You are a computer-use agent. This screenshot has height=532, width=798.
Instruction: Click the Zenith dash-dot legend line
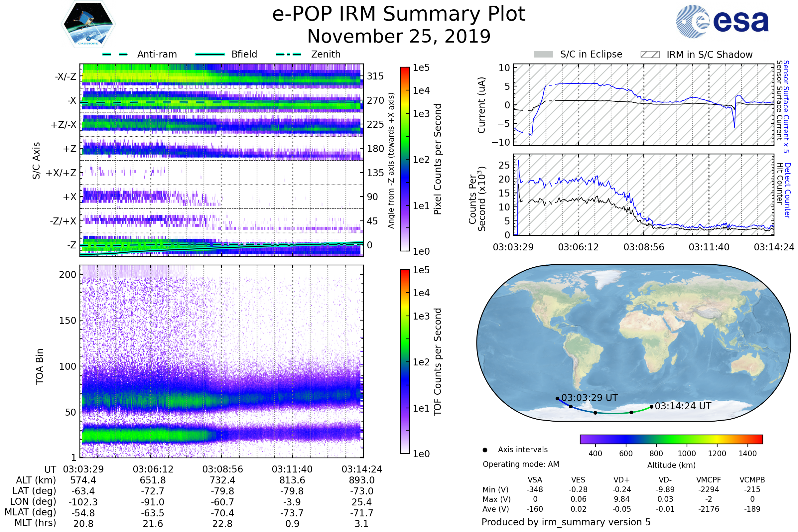[289, 54]
